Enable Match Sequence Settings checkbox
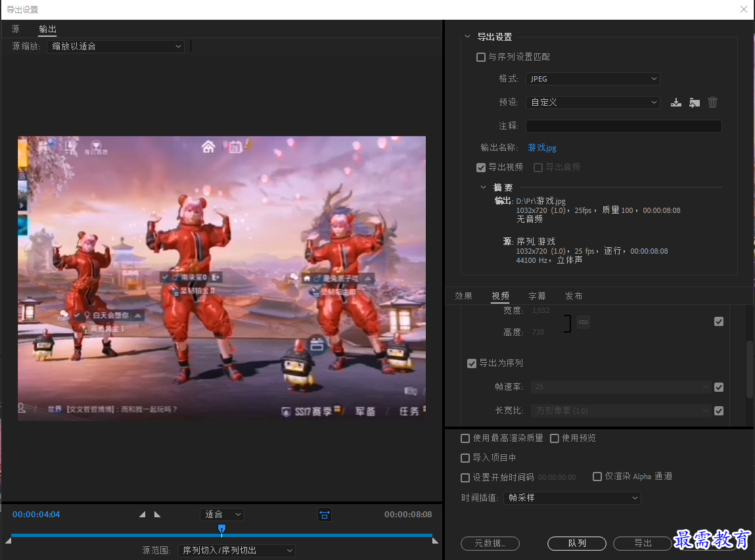Screen dimensions: 755x560 pyautogui.click(x=480, y=57)
